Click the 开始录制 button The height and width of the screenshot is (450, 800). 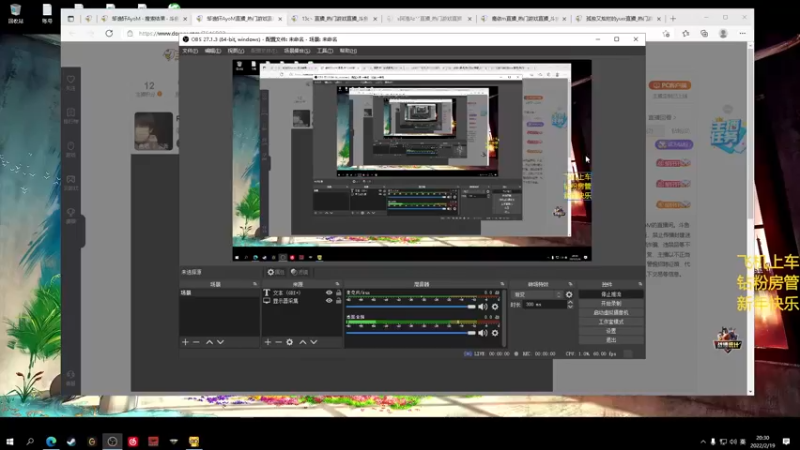pos(611,304)
